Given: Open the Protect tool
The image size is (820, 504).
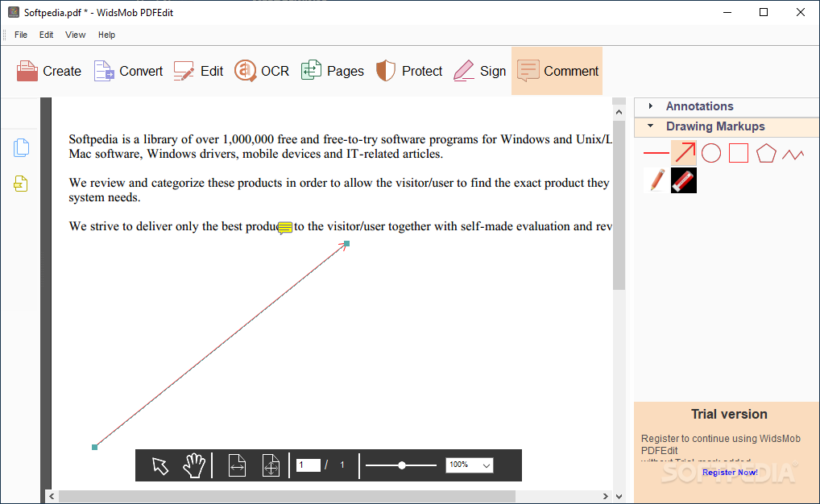Looking at the screenshot, I should point(409,71).
